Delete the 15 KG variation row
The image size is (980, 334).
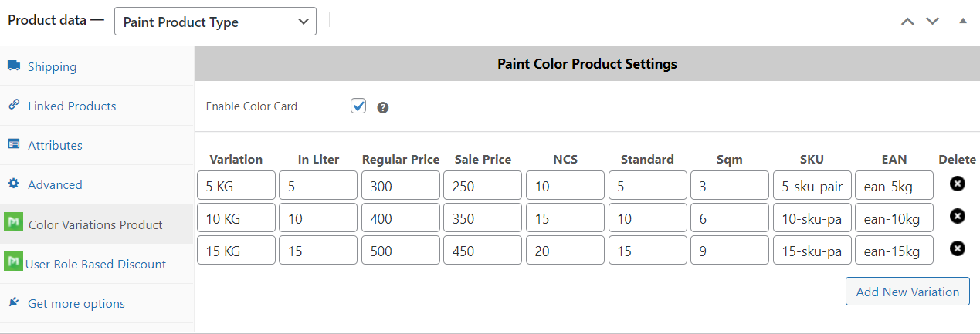point(957,248)
